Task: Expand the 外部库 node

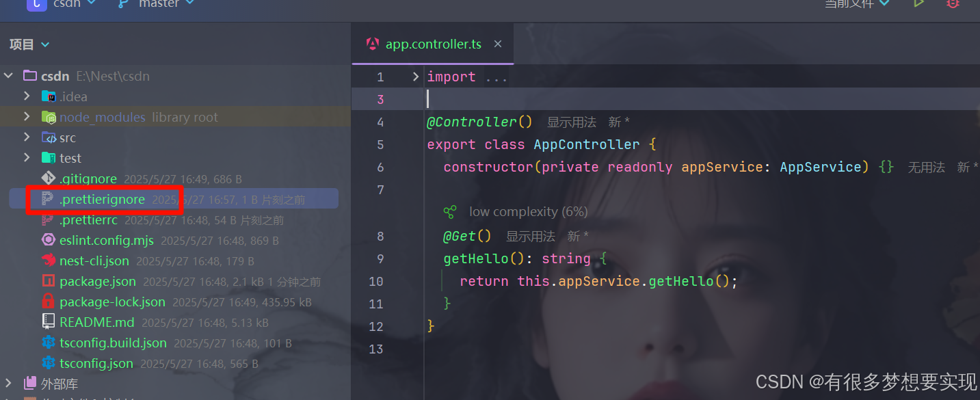Action: (9, 384)
